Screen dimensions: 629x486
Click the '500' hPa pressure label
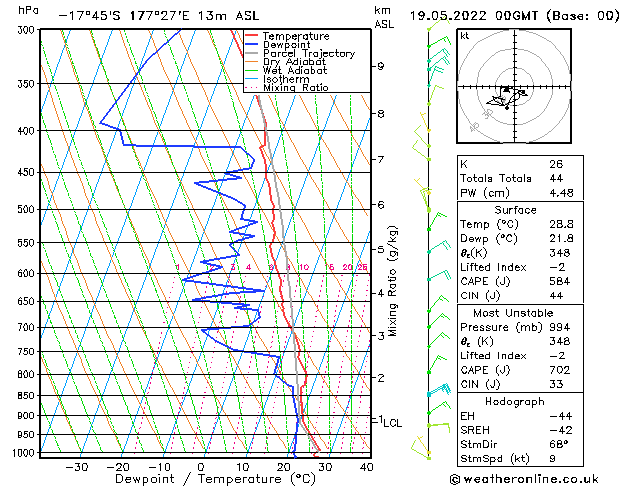[28, 209]
